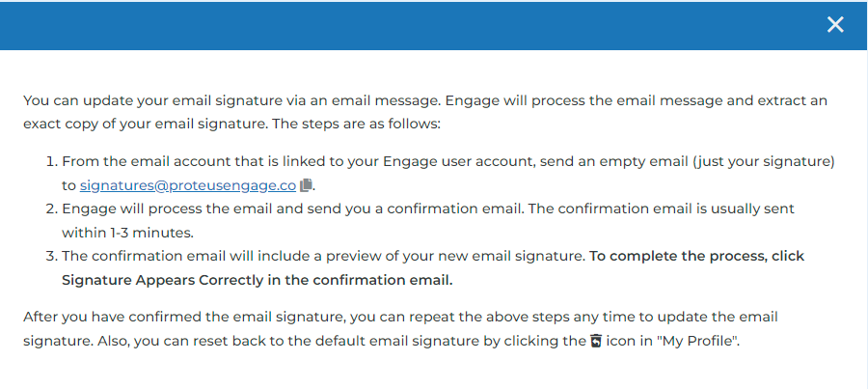Select step 1 text starting "From the email account"
The height and width of the screenshot is (389, 868).
tap(448, 174)
